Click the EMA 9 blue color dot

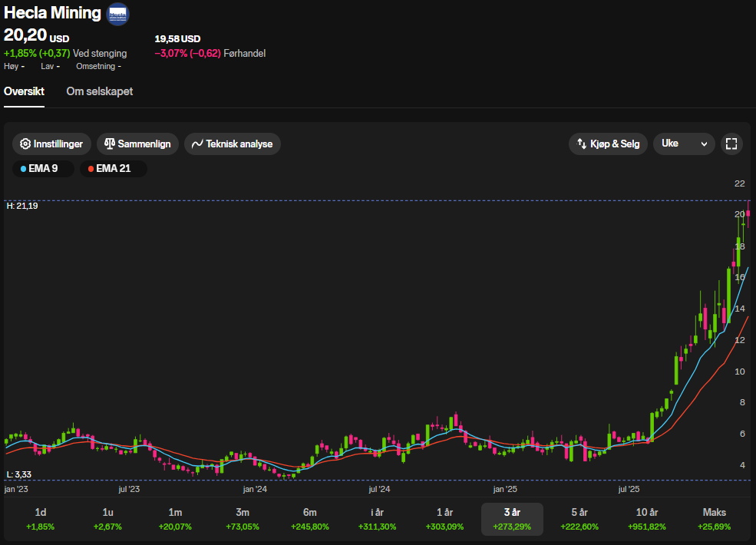pos(24,169)
